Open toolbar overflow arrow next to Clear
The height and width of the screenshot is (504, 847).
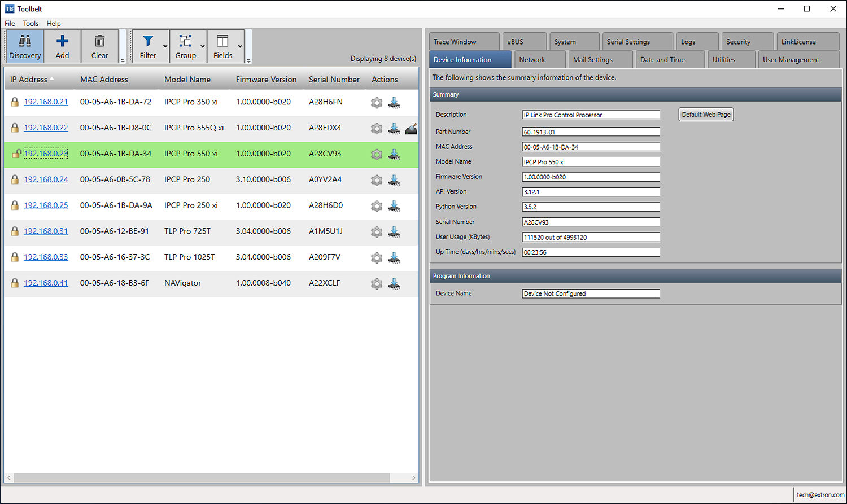(x=123, y=60)
